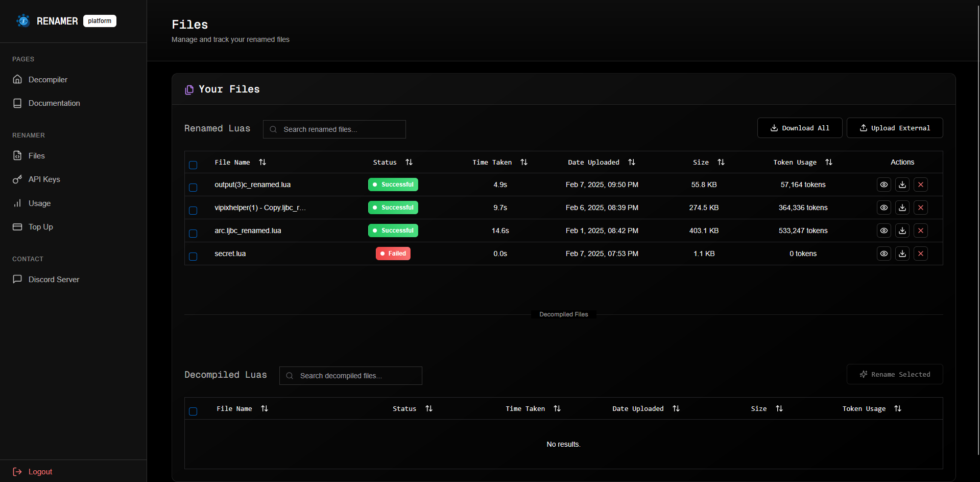This screenshot has width=980, height=482.
Task: Click the Upload External button
Action: (894, 128)
